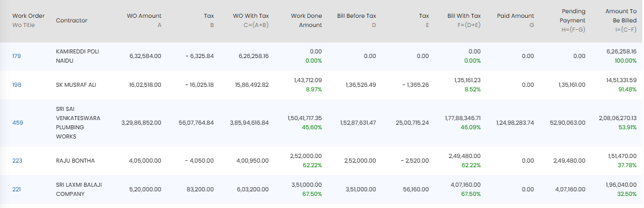Click pending payment 52,90,063.00

[568, 122]
